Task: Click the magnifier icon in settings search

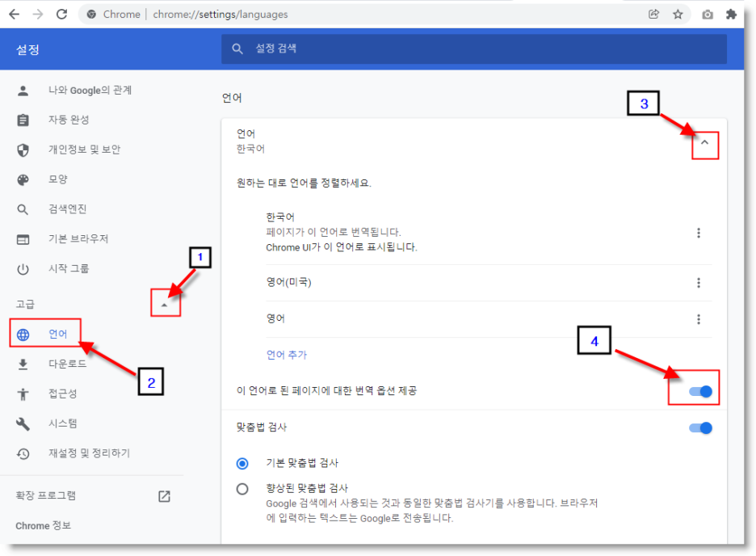Action: 237,48
